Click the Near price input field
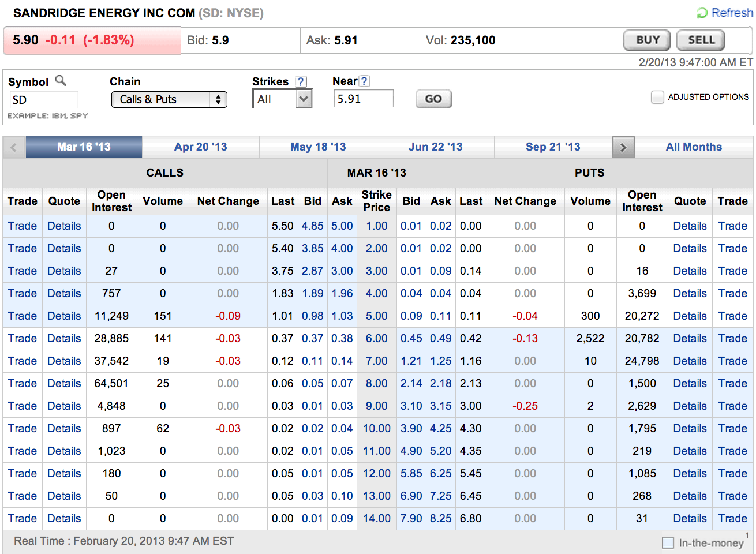Viewport: 756px width, 554px height. point(363,99)
